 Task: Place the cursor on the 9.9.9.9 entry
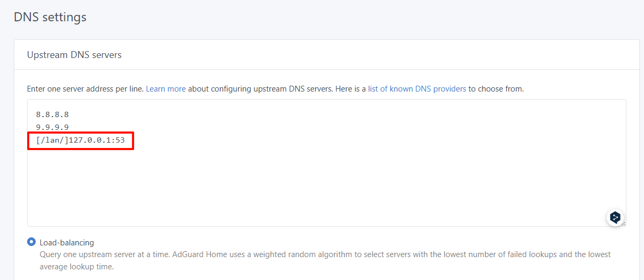coord(52,127)
